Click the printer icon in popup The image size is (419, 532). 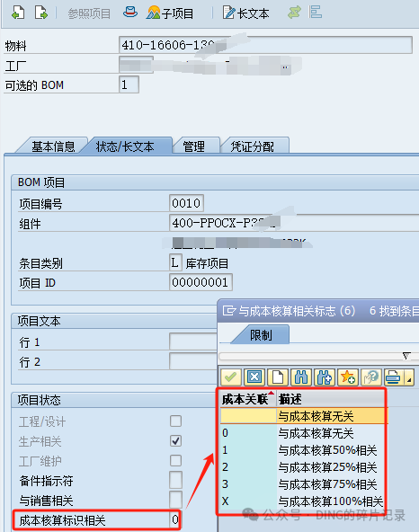coord(394,377)
